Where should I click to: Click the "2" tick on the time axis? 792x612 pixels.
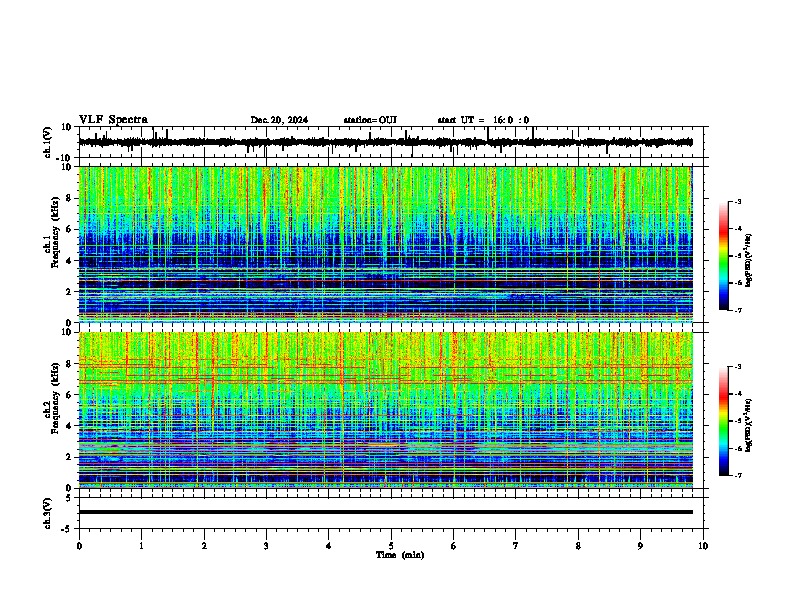(204, 546)
